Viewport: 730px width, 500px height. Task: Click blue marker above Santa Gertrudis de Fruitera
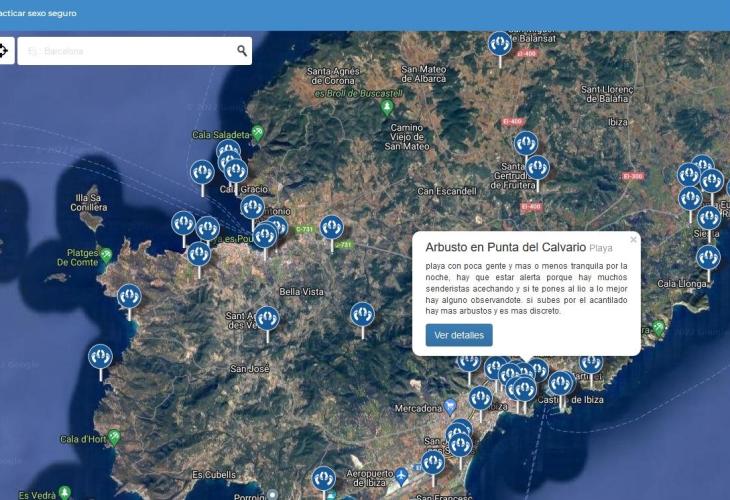pos(525,143)
